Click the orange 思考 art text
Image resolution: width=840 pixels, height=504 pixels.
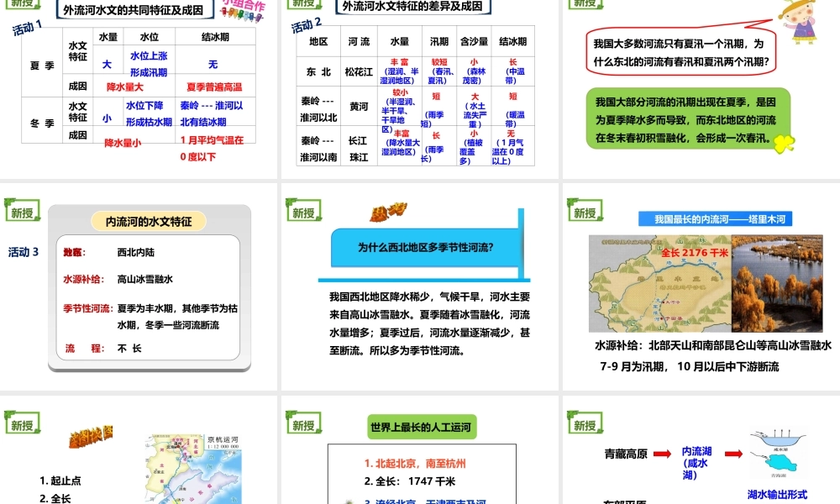388,212
